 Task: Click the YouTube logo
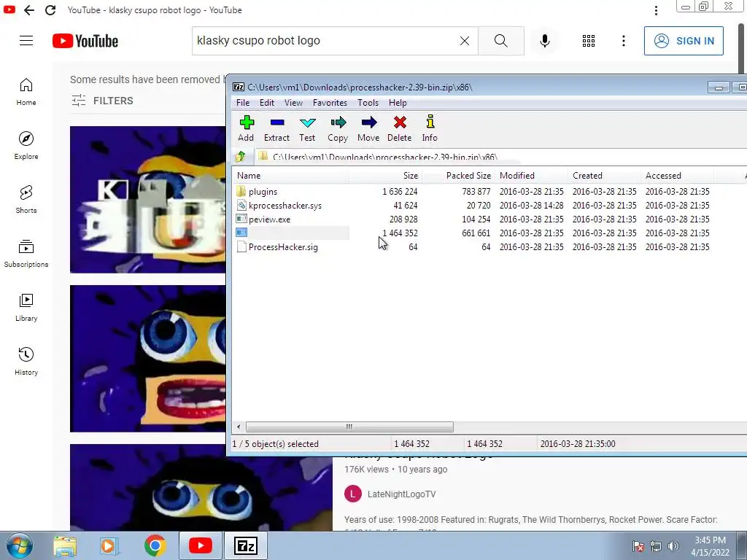click(x=85, y=41)
